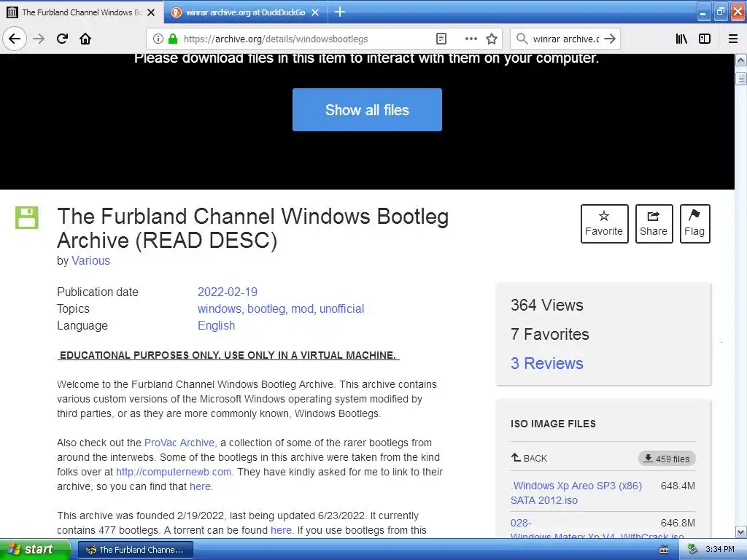This screenshot has height=560, width=747.
Task: Flag this item with Flag button
Action: click(694, 224)
